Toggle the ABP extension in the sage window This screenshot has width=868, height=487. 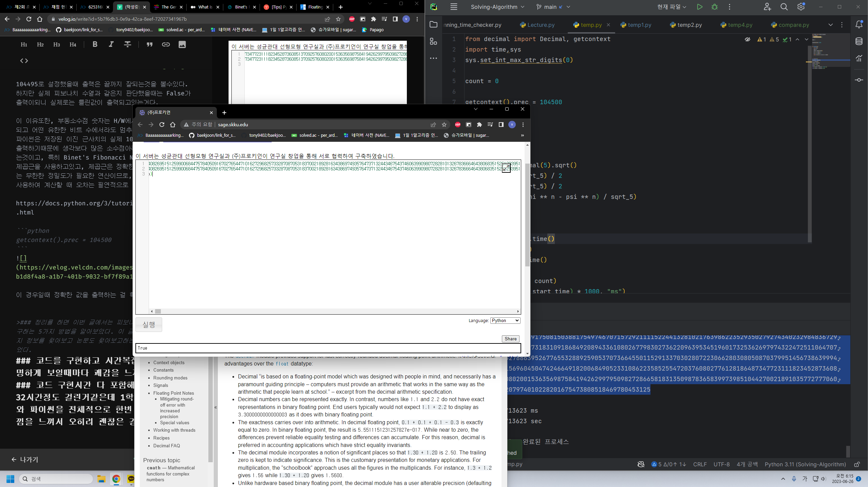point(457,125)
